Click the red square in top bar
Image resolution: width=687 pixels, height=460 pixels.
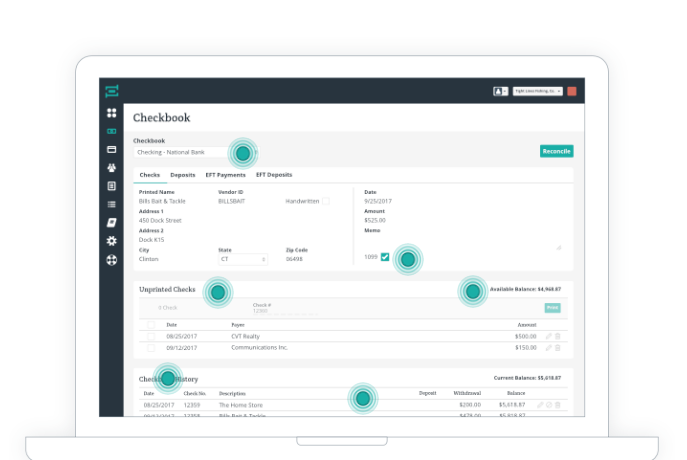572,90
